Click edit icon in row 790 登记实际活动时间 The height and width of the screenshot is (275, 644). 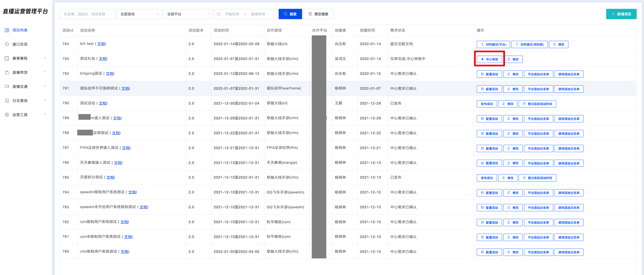(x=524, y=104)
